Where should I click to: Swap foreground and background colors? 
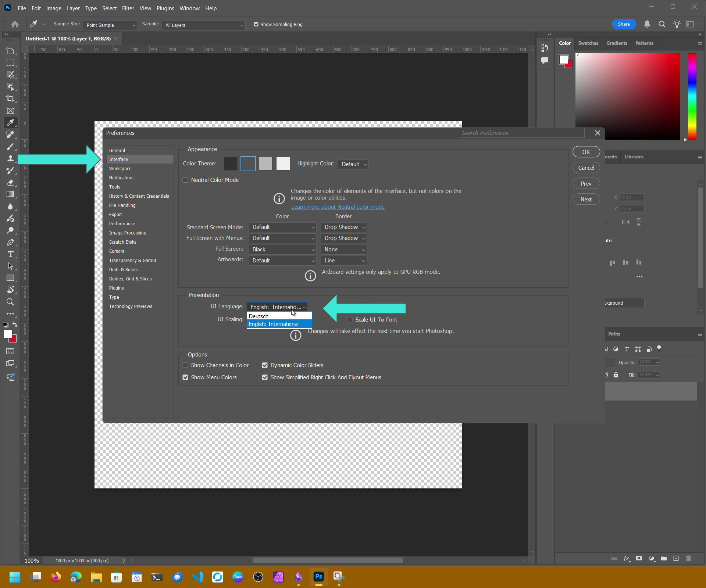coord(15,325)
